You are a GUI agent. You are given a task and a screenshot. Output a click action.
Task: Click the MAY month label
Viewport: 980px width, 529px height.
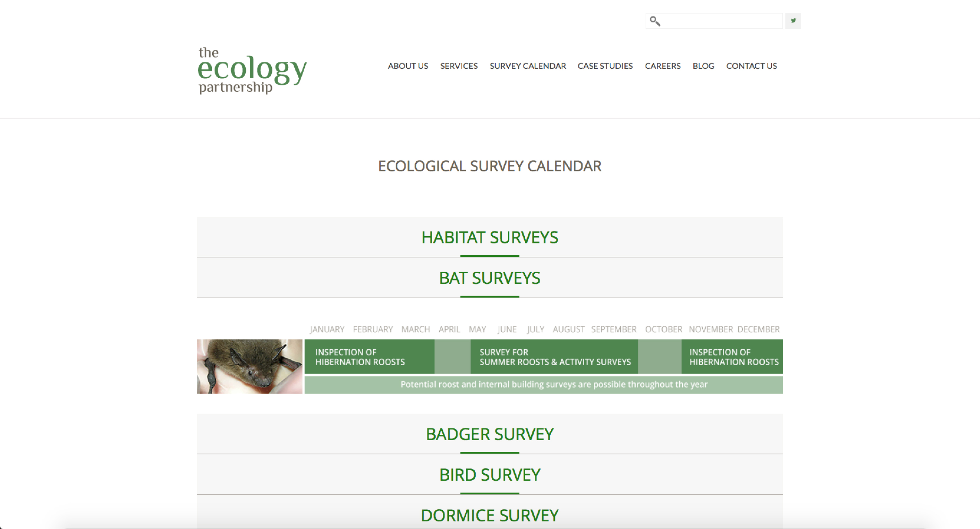tap(477, 329)
